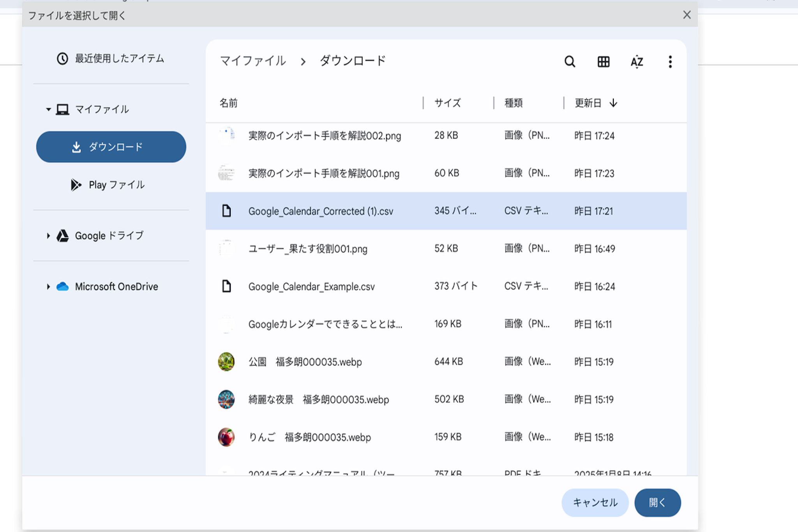Select 実際のインポート手順を解説002.png file

click(325, 136)
